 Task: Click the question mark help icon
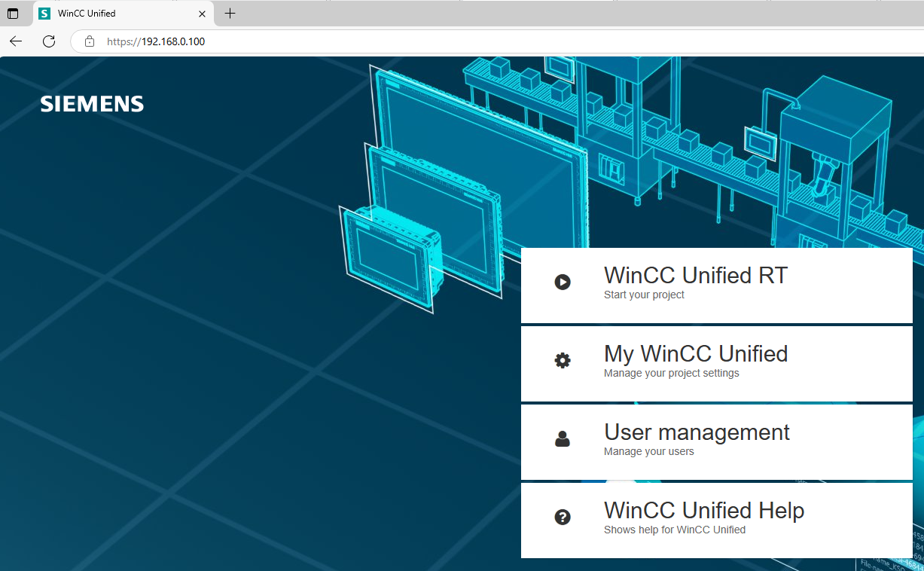563,518
